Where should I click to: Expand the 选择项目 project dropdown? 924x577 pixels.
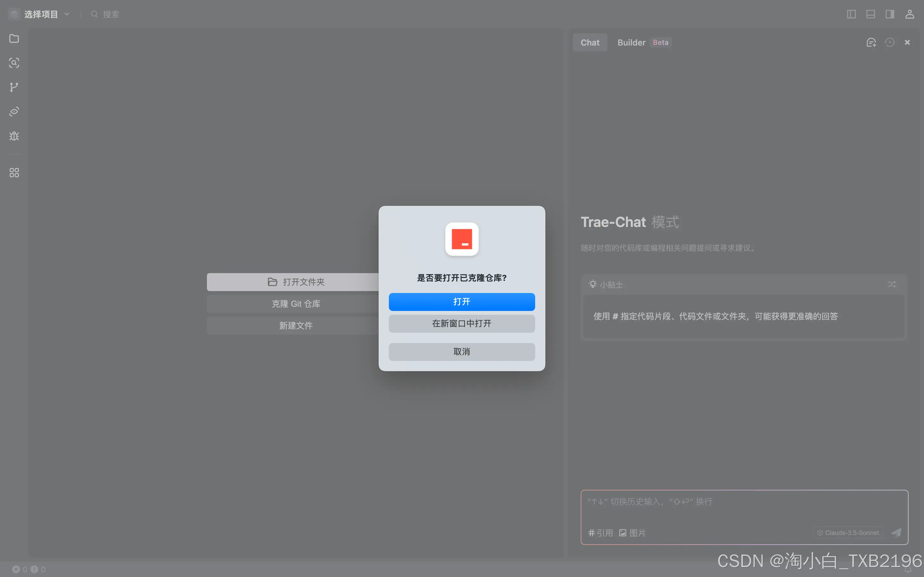point(42,14)
